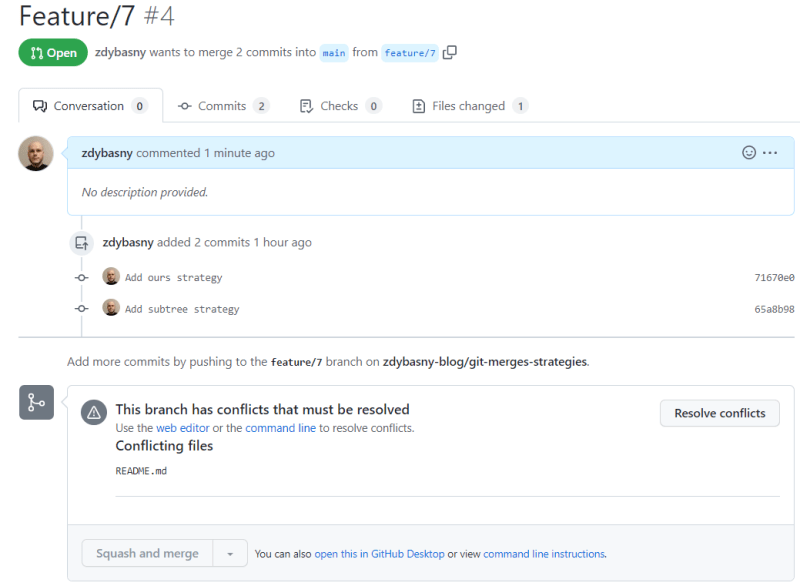
Task: Switch to the Files changed tab
Action: point(470,106)
